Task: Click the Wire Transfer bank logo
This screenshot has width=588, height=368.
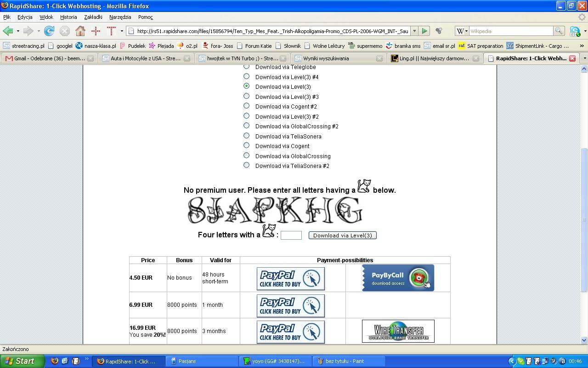Action: (x=398, y=331)
